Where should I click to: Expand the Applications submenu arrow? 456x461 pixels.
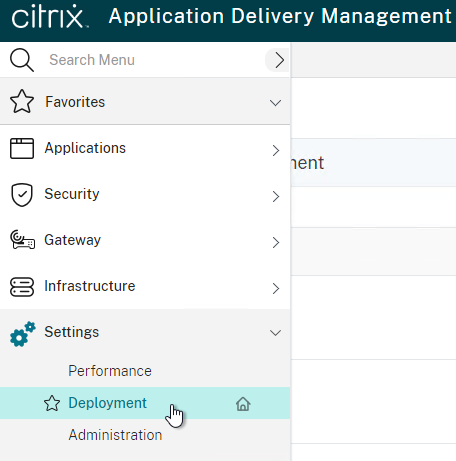click(276, 151)
